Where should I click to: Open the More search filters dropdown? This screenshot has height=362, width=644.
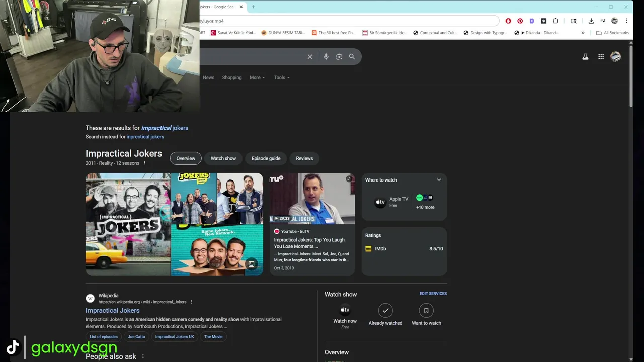tap(257, 77)
